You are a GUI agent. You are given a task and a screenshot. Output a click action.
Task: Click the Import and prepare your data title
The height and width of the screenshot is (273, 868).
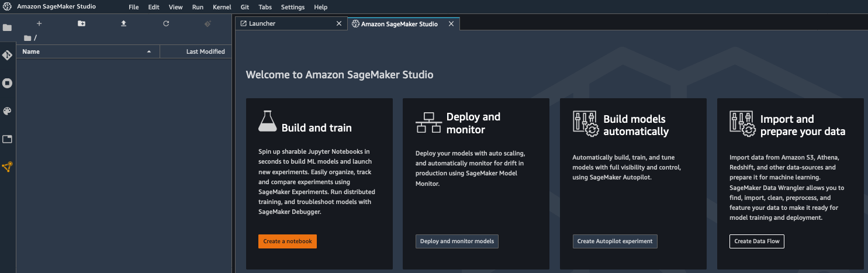coord(803,125)
